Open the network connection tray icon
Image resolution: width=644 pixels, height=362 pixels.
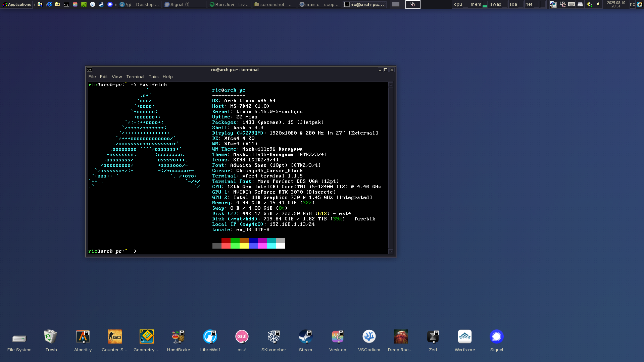(x=553, y=4)
